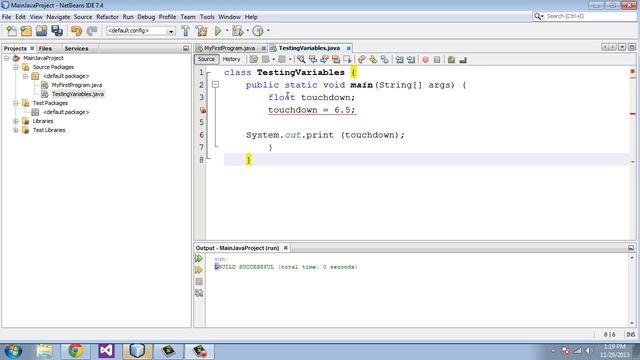This screenshot has height=360, width=640.
Task: Close the TestingVariables.java editor tab
Action: click(349, 48)
